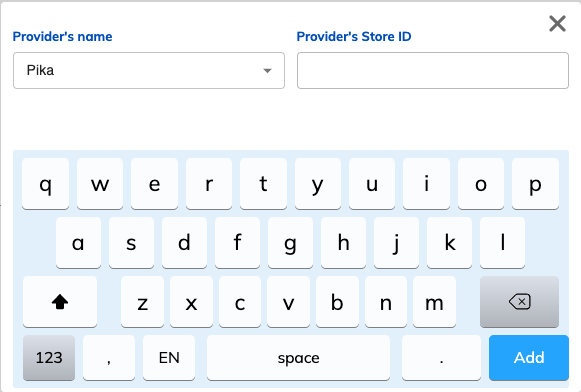Tap the letter l key
This screenshot has height=392, width=581.
click(502, 243)
